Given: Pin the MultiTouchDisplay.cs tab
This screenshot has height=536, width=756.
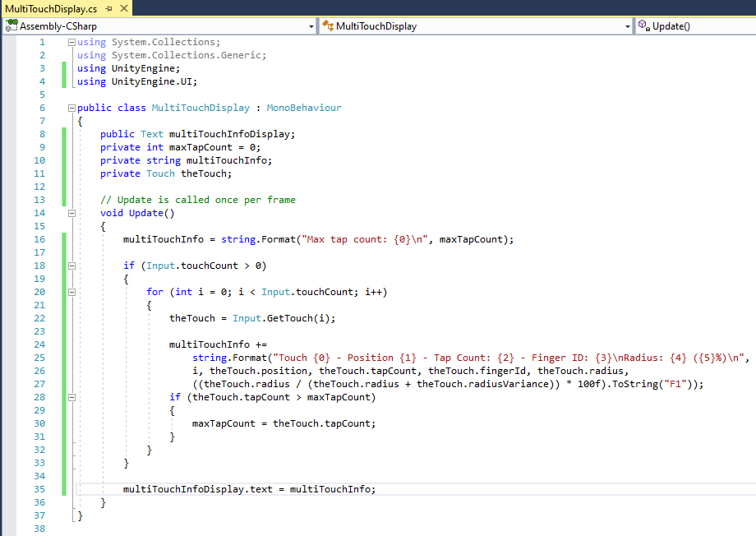Looking at the screenshot, I should click(108, 7).
